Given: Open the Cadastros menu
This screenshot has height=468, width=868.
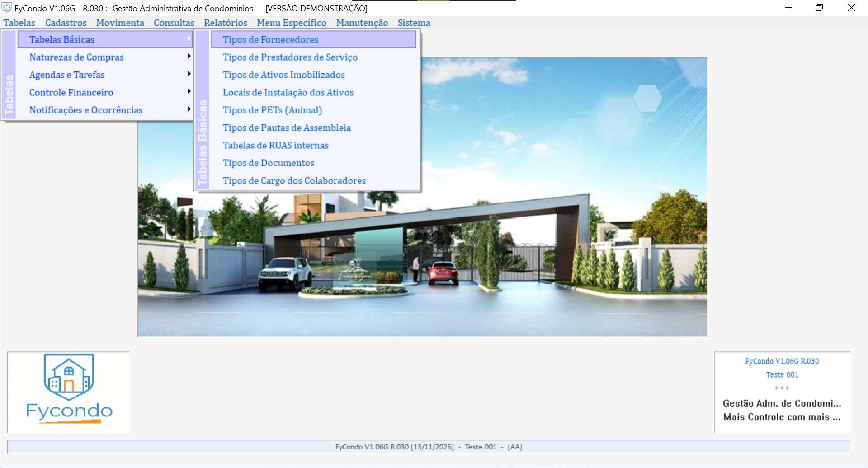Looking at the screenshot, I should click(x=66, y=23).
